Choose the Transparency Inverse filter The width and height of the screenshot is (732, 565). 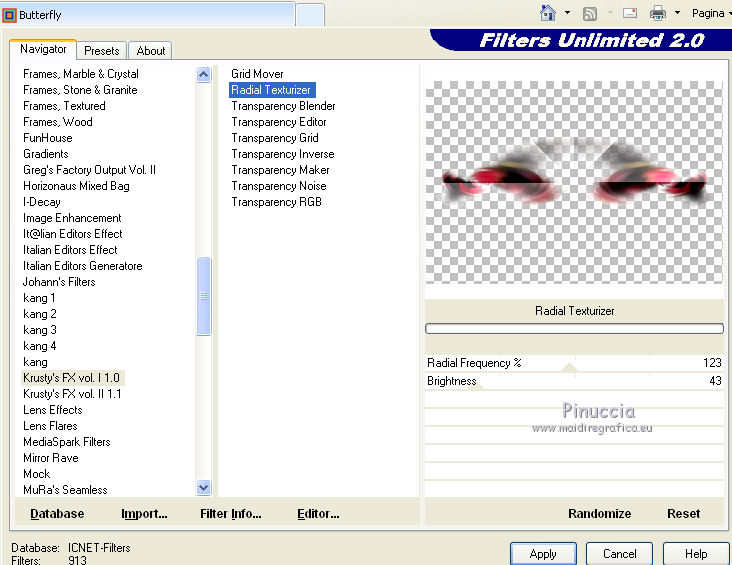(x=283, y=154)
